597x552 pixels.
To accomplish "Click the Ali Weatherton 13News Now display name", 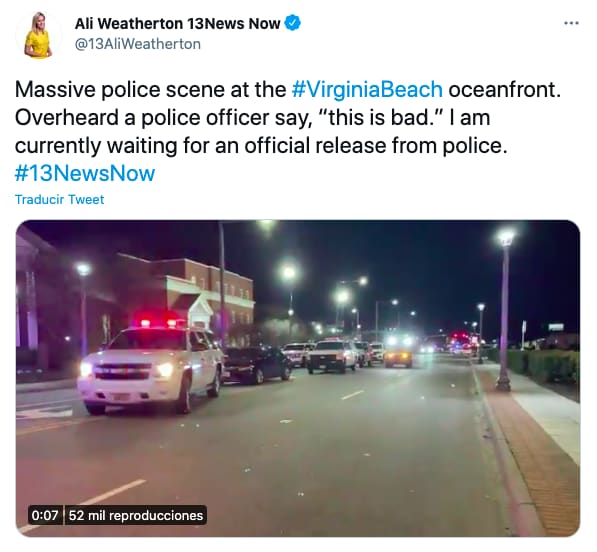I will 177,24.
